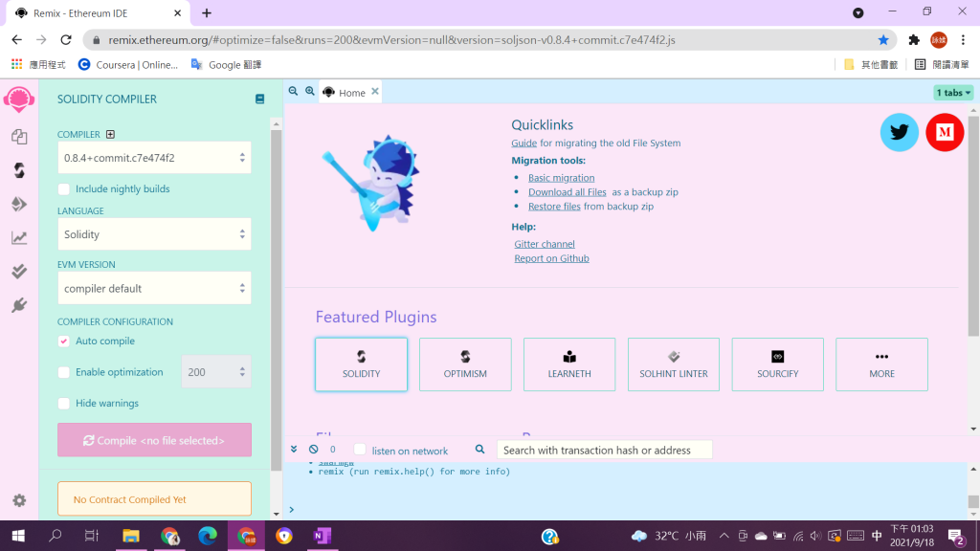Click the terminal search magnifier icon

pos(479,450)
